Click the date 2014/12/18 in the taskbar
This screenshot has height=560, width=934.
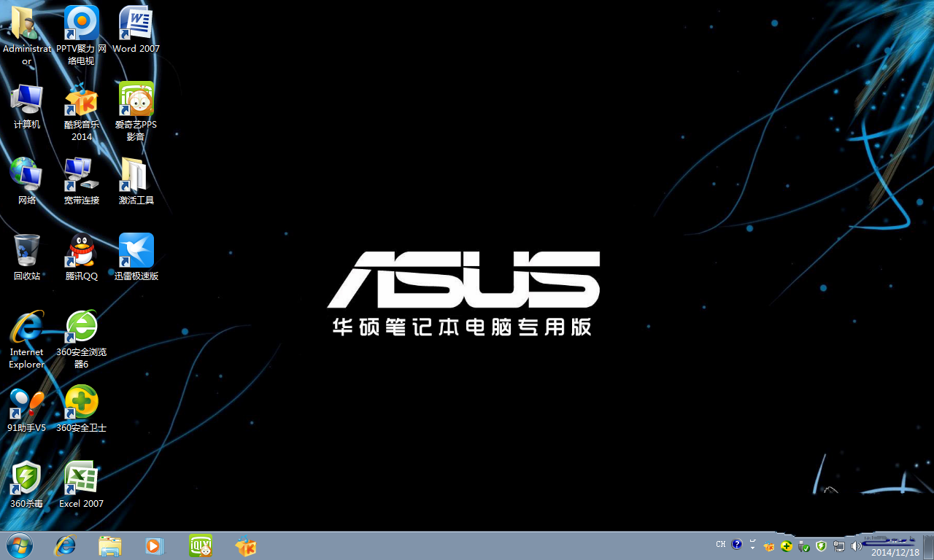[895, 552]
